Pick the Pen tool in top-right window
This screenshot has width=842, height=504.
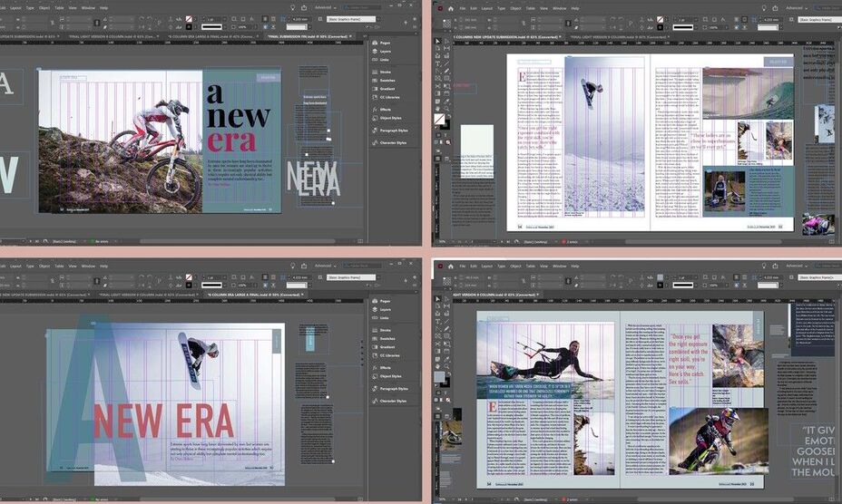coord(437,72)
